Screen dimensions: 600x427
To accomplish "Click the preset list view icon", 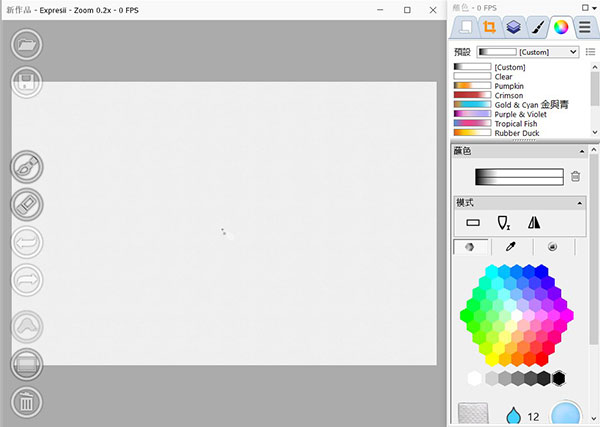I will click(590, 52).
